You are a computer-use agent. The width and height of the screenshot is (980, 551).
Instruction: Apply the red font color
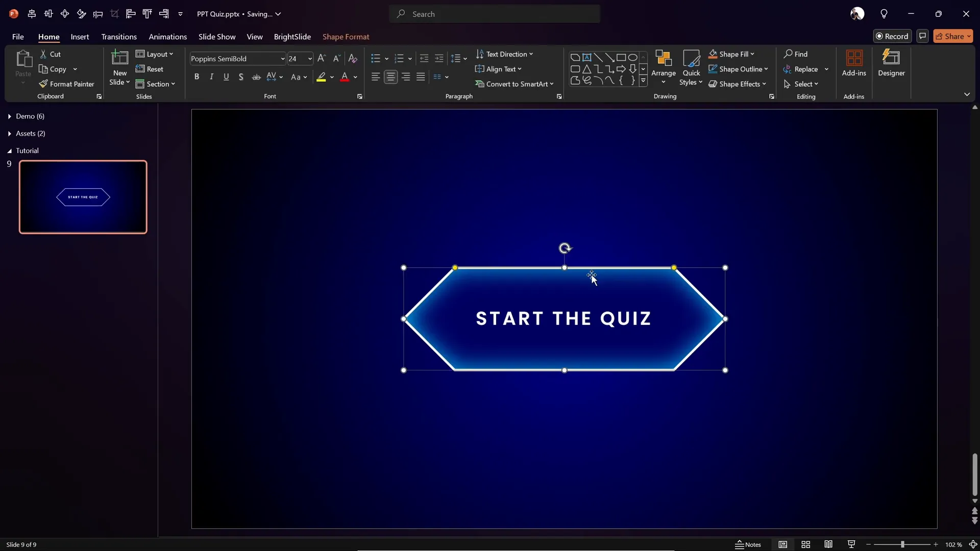coord(345,77)
